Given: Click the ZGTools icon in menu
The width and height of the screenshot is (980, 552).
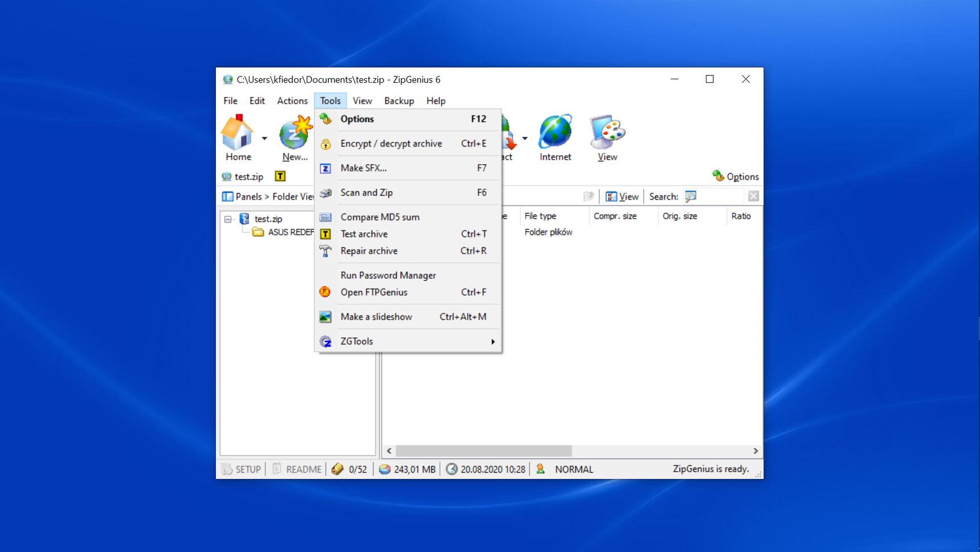Looking at the screenshot, I should click(325, 342).
